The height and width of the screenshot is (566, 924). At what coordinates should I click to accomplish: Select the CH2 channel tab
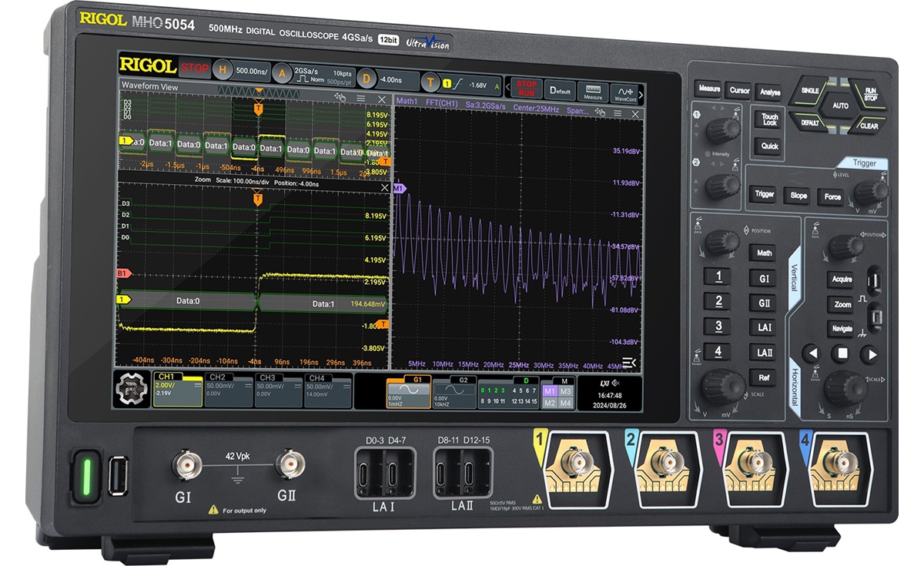(x=227, y=390)
